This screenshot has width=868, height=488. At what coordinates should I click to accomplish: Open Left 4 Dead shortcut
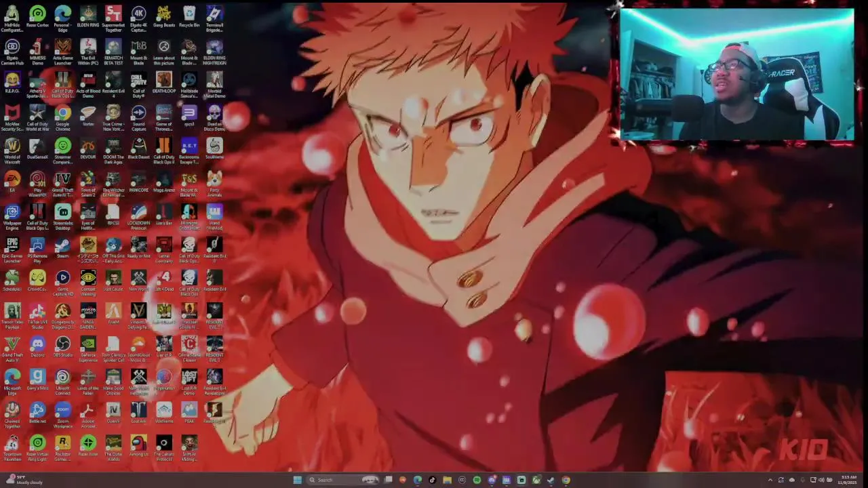point(164,281)
